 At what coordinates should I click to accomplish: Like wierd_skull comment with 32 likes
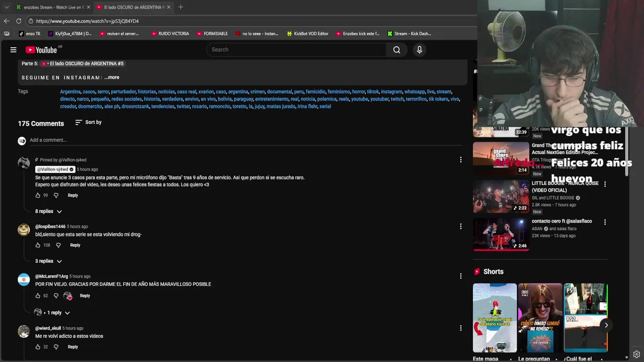38,347
